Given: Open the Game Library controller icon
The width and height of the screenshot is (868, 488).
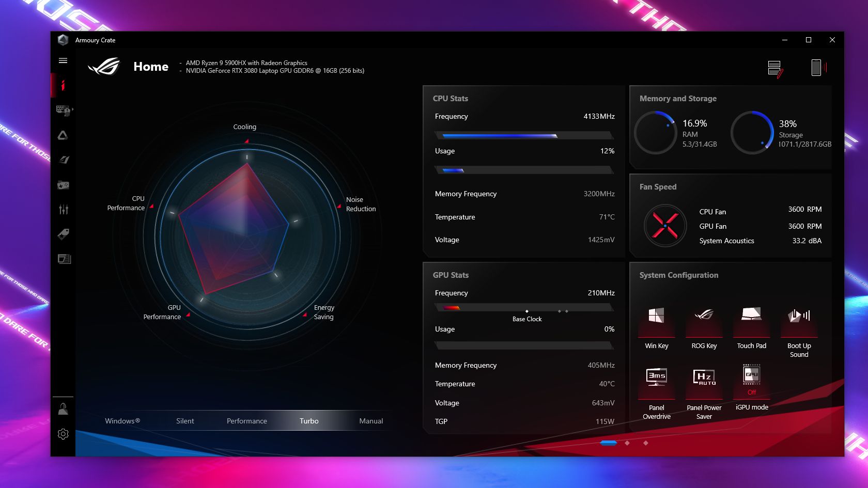Looking at the screenshot, I should pos(63,184).
